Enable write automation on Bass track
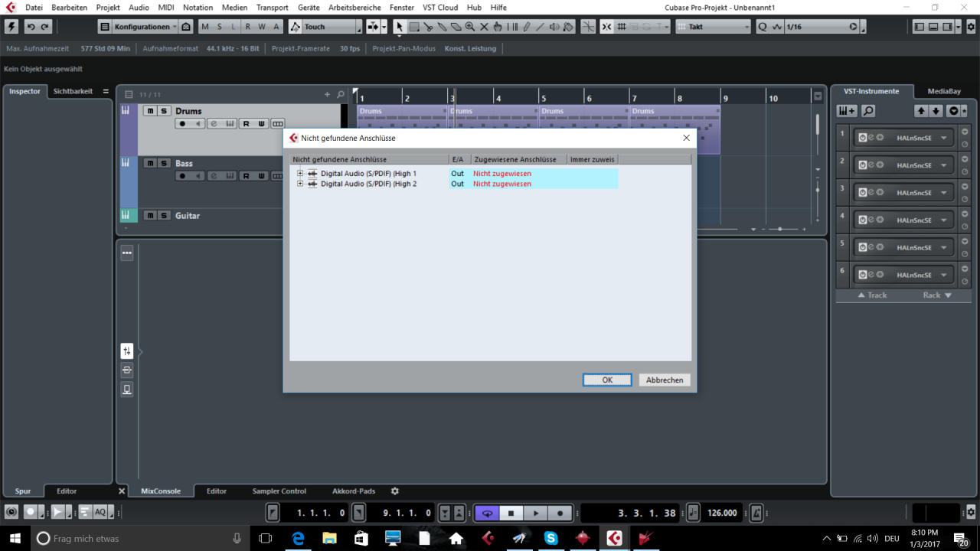 pos(261,176)
